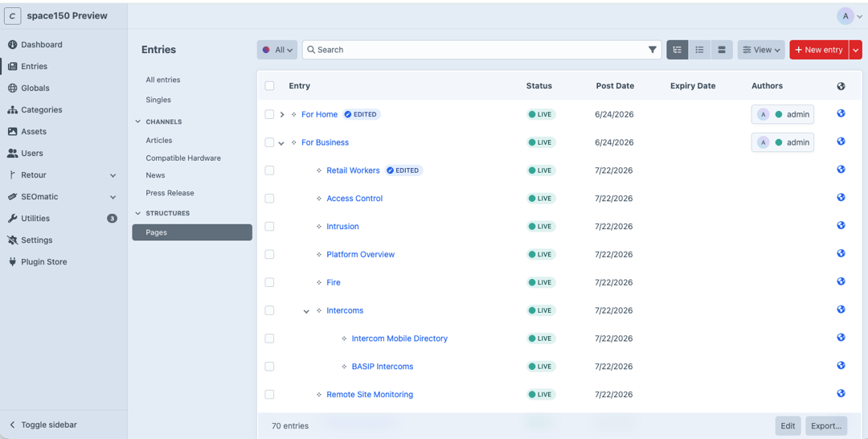Click the Assets image icon
The image size is (868, 439).
point(12,131)
